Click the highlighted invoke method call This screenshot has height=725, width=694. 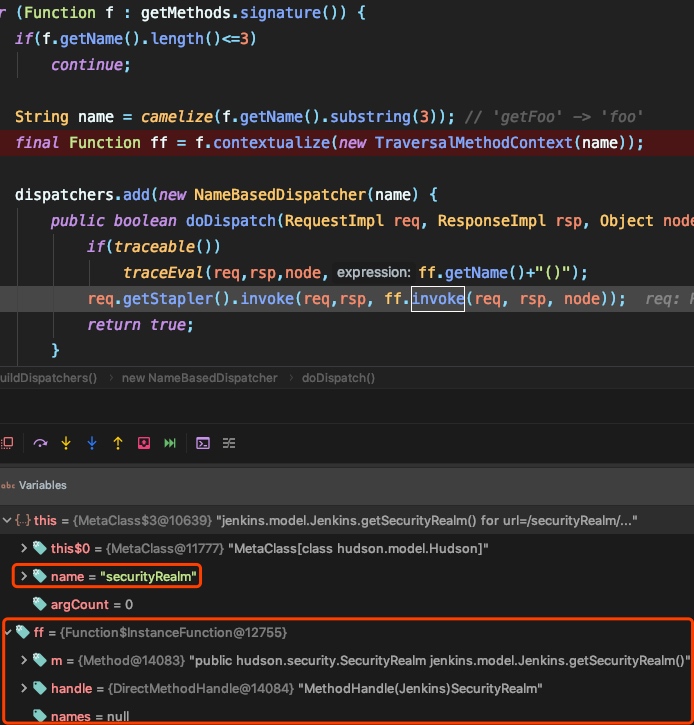[x=438, y=299]
